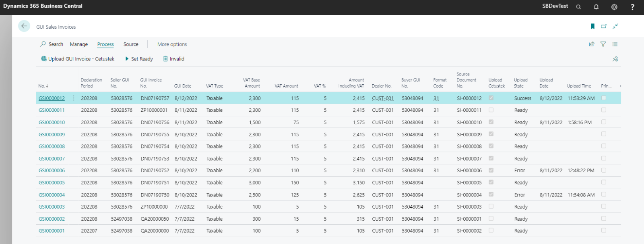Open row options for GSI0000012

pos(74,98)
